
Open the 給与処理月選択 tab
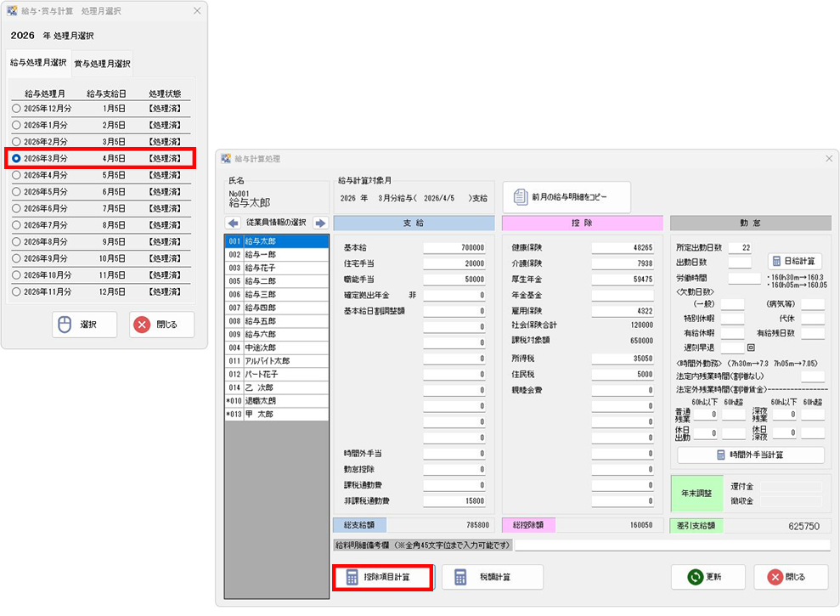[37, 64]
